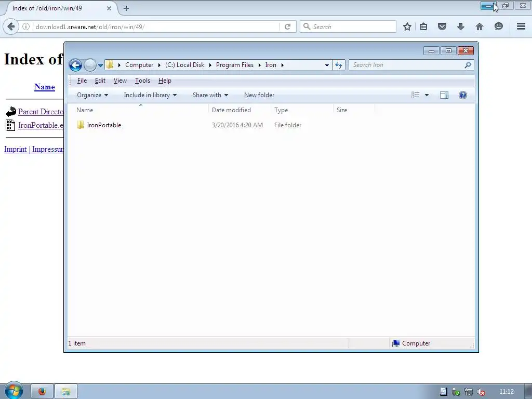This screenshot has height=399, width=532.
Task: Switch to Explorer in taskbar
Action: click(x=66, y=392)
